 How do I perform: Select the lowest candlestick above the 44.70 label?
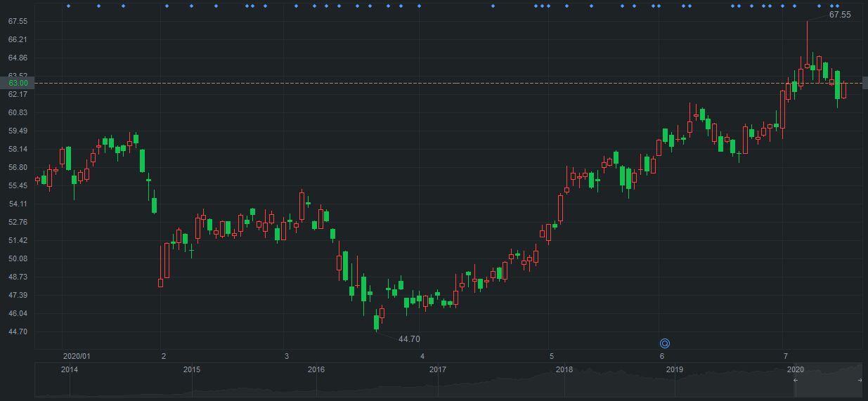pyautogui.click(x=376, y=322)
